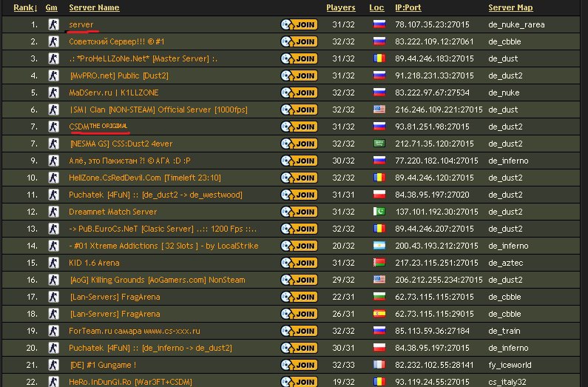Screen dimensions: 588x387
Task: Click Counter-Strike game icon in rank 1 row
Action: [x=54, y=24]
